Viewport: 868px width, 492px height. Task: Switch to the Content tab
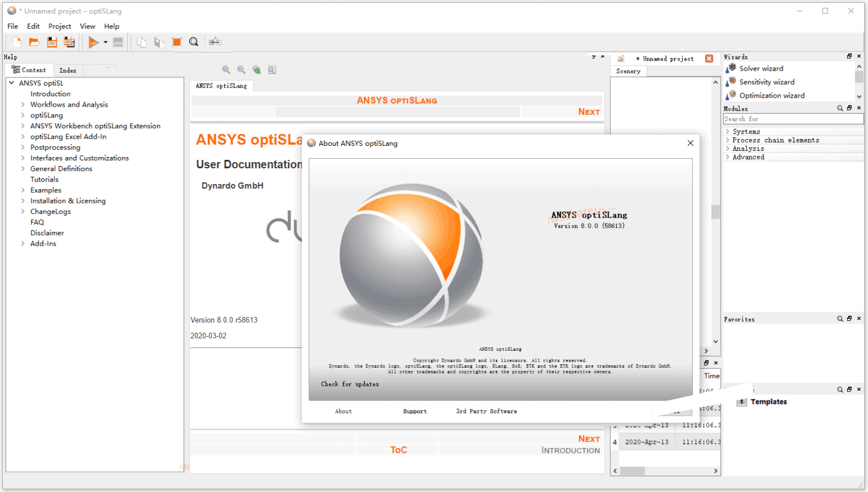(29, 70)
